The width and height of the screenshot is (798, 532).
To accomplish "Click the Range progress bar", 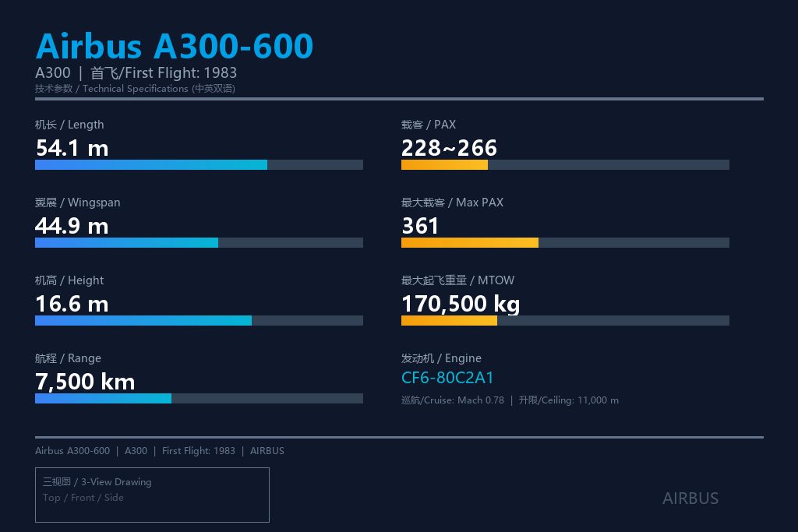I will coord(199,398).
